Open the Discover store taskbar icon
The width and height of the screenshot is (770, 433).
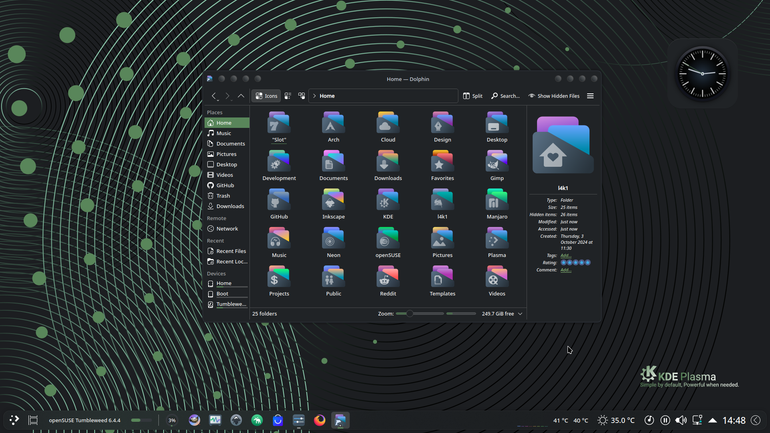pos(277,420)
